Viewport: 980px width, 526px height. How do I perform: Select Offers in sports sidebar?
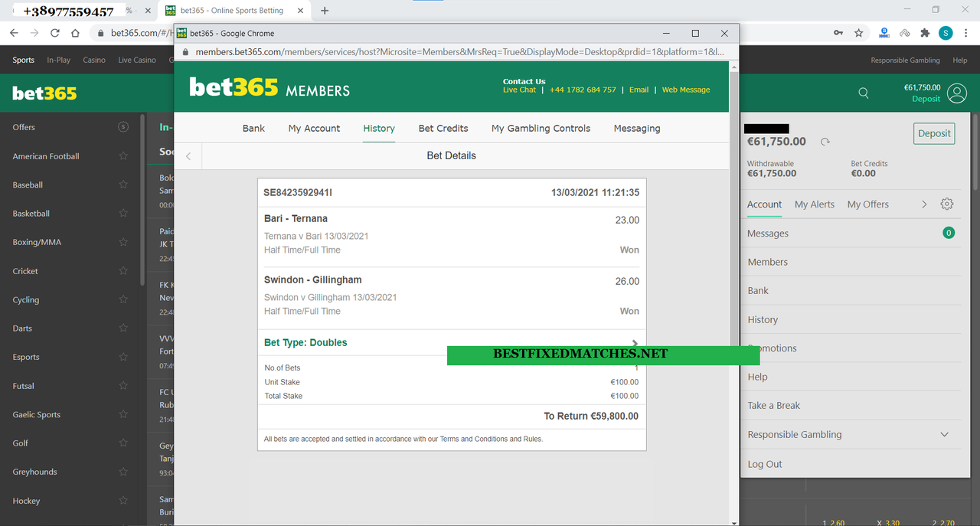tap(24, 127)
